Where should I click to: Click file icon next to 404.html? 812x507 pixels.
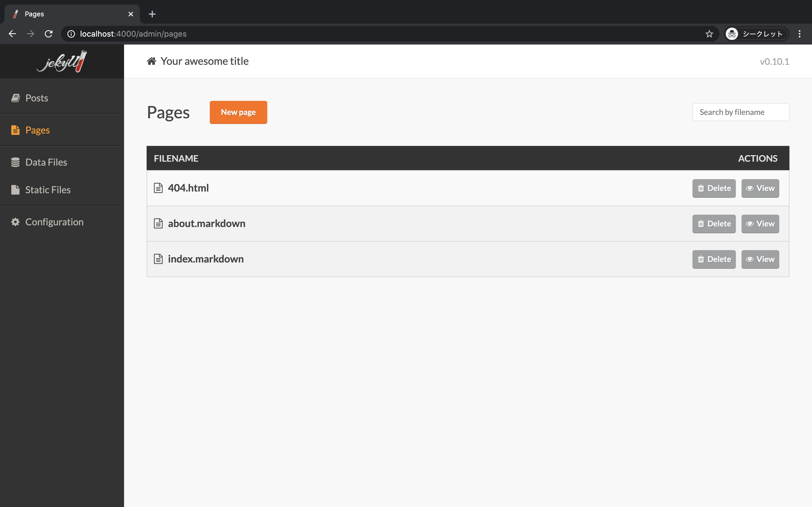(158, 188)
